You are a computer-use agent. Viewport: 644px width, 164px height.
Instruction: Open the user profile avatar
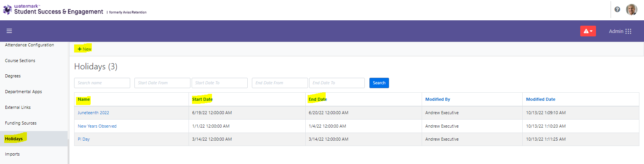[x=631, y=10]
